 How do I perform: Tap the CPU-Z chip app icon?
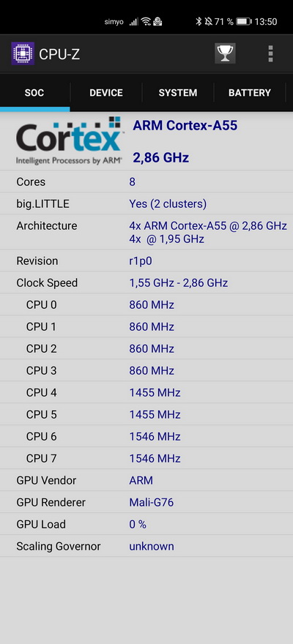coord(23,53)
